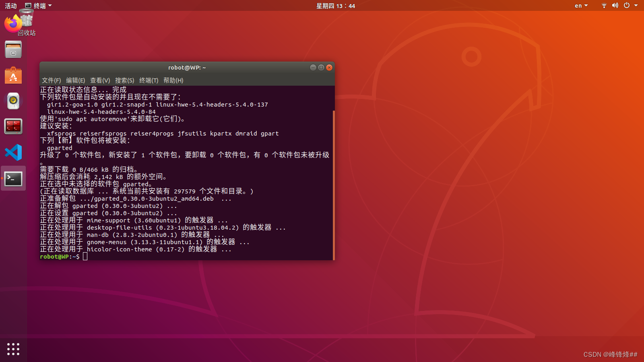Open the 回收站 trash icon
644x362 pixels.
coord(26,18)
